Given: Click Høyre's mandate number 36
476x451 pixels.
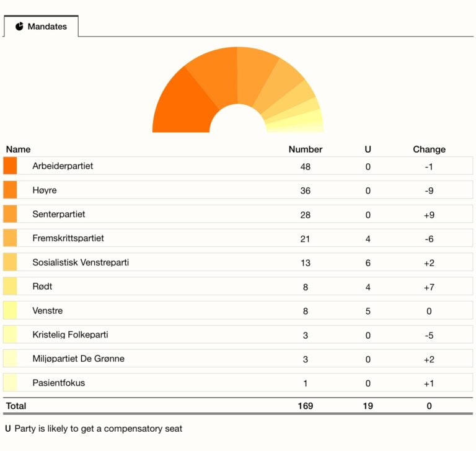Looking at the screenshot, I should click(306, 191).
